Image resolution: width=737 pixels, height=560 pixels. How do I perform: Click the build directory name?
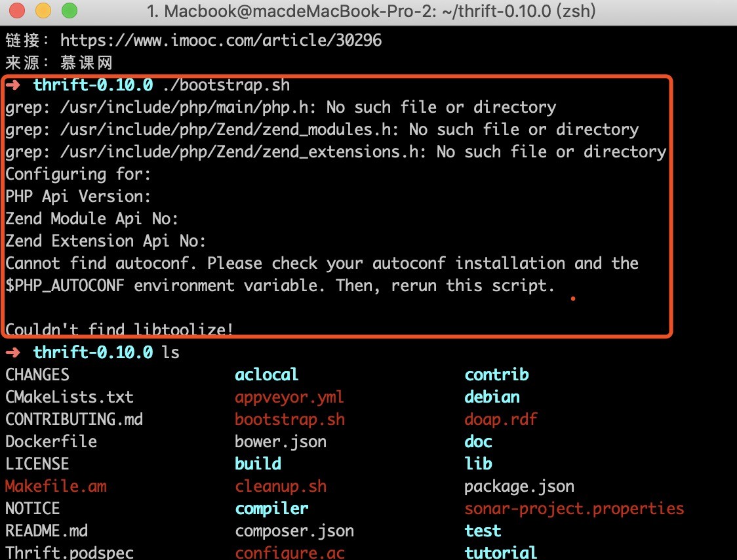pyautogui.click(x=258, y=464)
